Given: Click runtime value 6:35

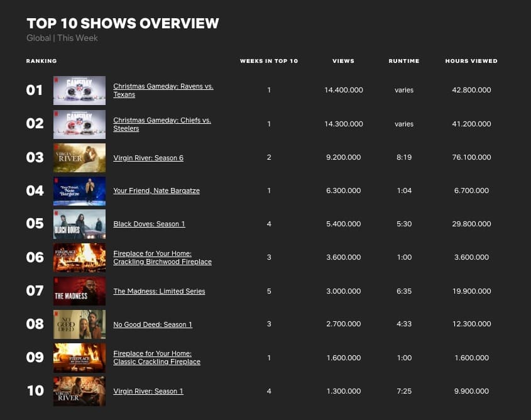Looking at the screenshot, I should point(404,291).
